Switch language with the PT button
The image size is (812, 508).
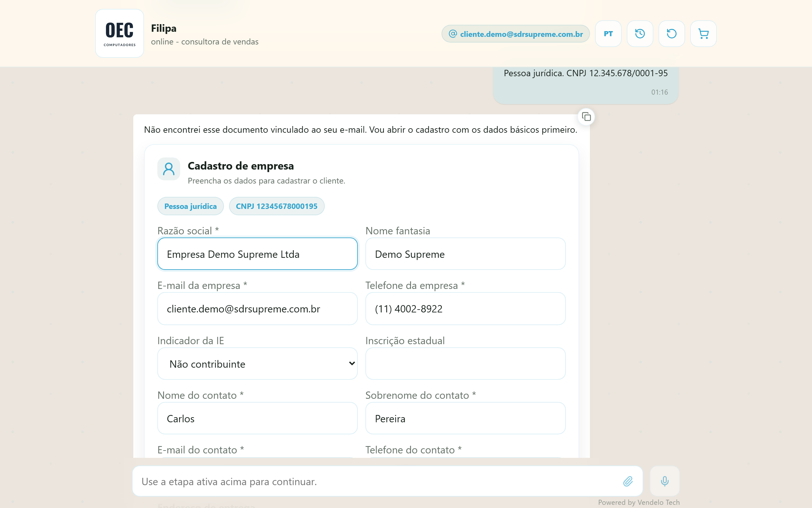(x=608, y=34)
